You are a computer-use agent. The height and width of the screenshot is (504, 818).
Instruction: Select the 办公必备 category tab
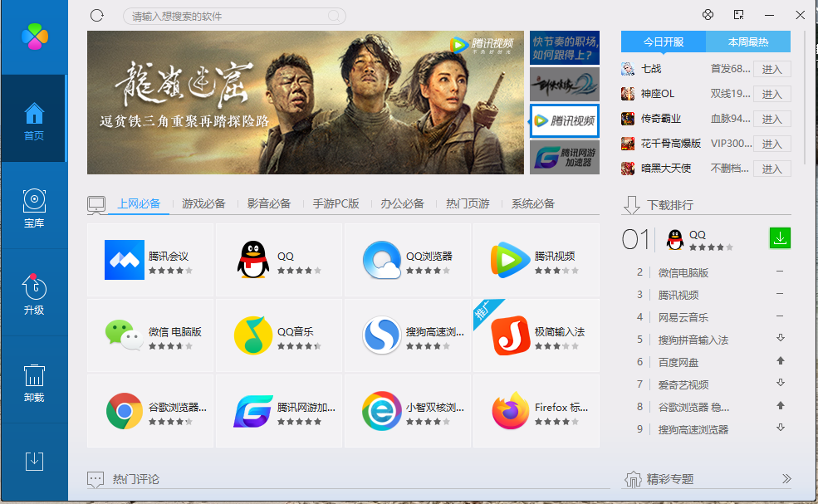[402, 203]
